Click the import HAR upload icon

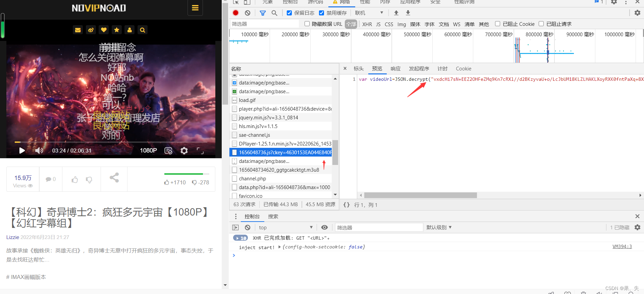396,13
